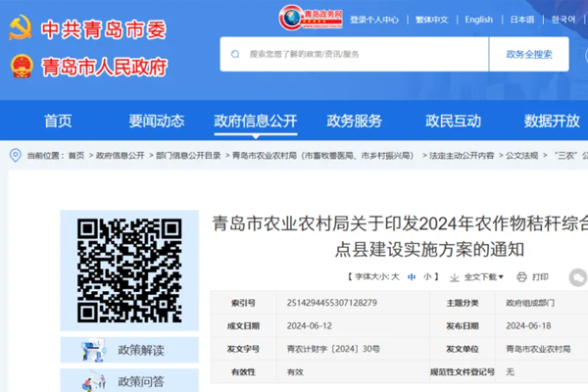Open the 登录个人中心 link
Image resolution: width=588 pixels, height=392 pixels.
(x=373, y=19)
